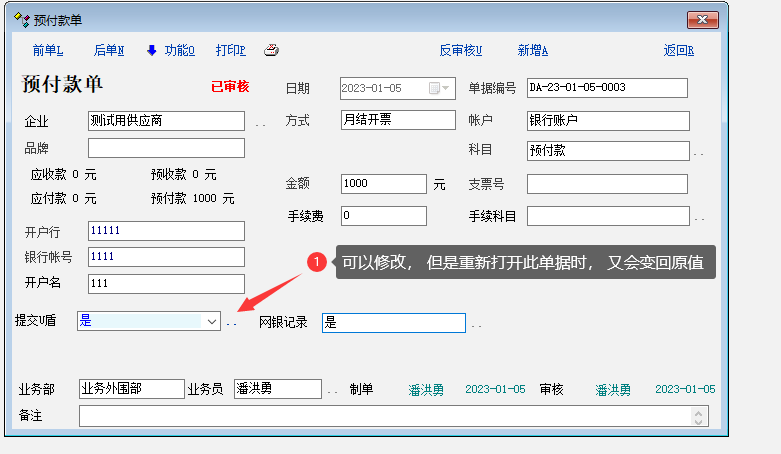Click into the 金额 input field
This screenshot has width=781, height=454.
(383, 184)
